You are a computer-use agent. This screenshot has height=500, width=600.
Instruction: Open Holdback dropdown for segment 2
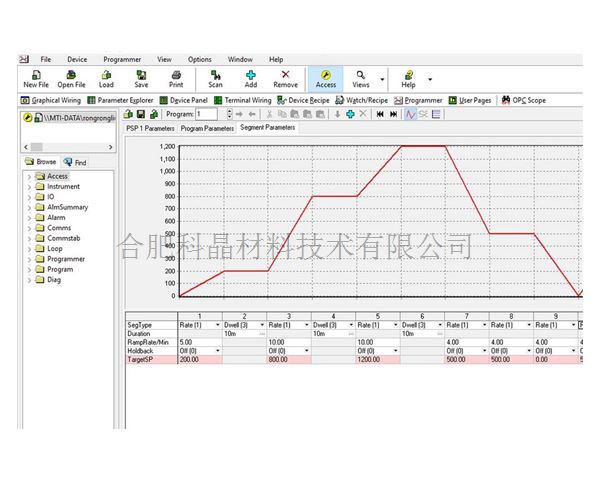(x=260, y=351)
